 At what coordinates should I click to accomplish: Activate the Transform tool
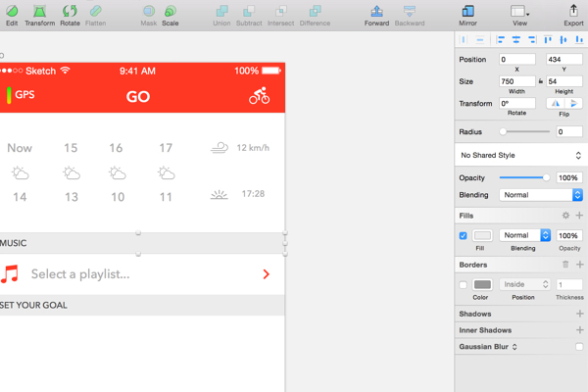[x=40, y=16]
